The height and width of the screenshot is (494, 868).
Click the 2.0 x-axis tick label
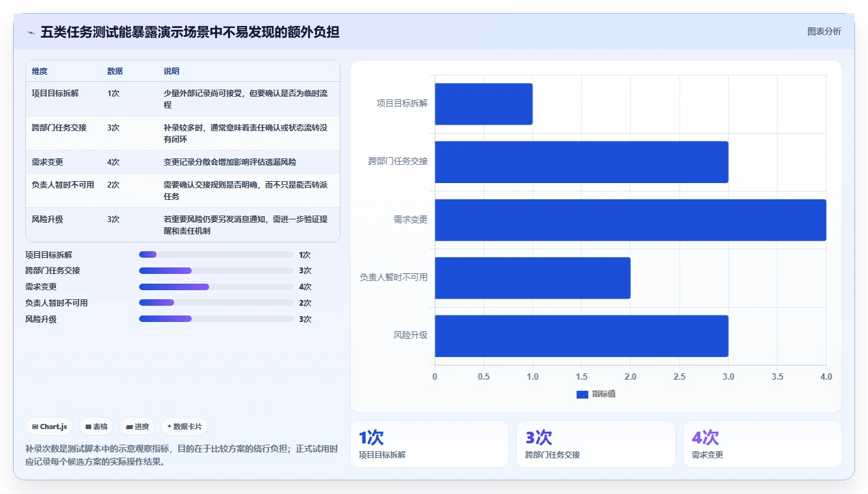630,377
